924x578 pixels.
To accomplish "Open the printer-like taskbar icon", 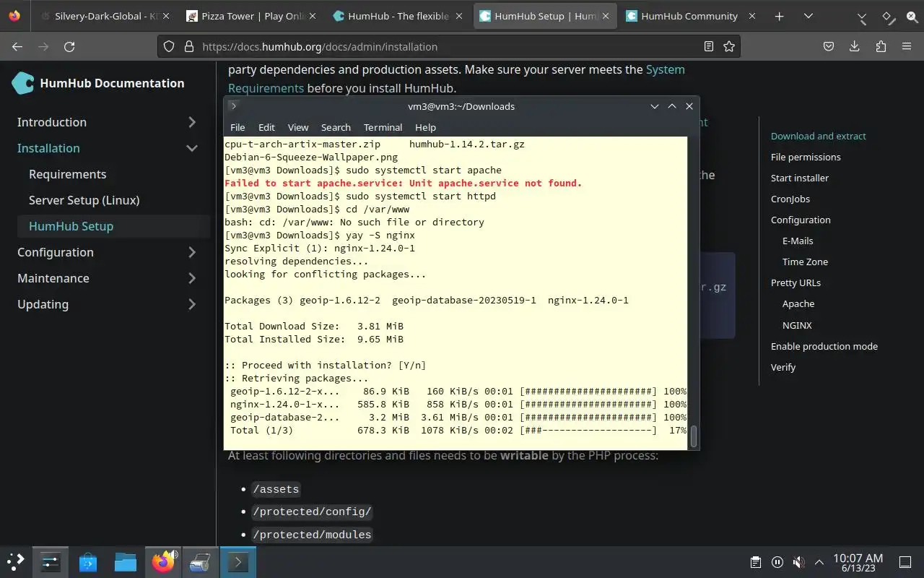I will [201, 561].
